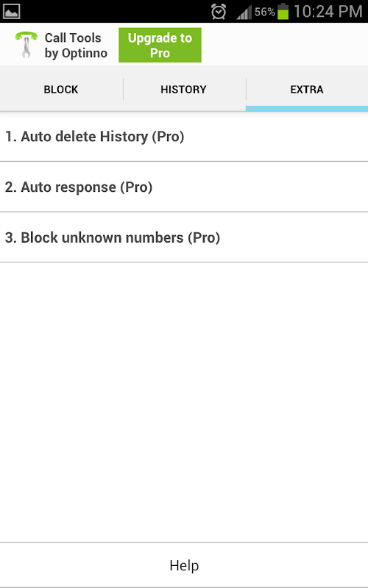Tap the blue indicator under EXTRA tab

pyautogui.click(x=307, y=108)
